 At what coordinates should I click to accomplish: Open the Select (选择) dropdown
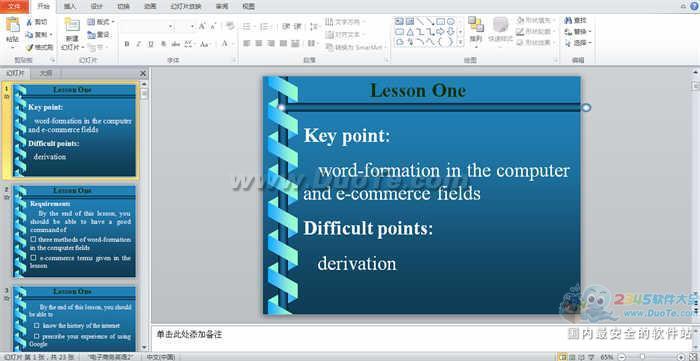pos(577,43)
